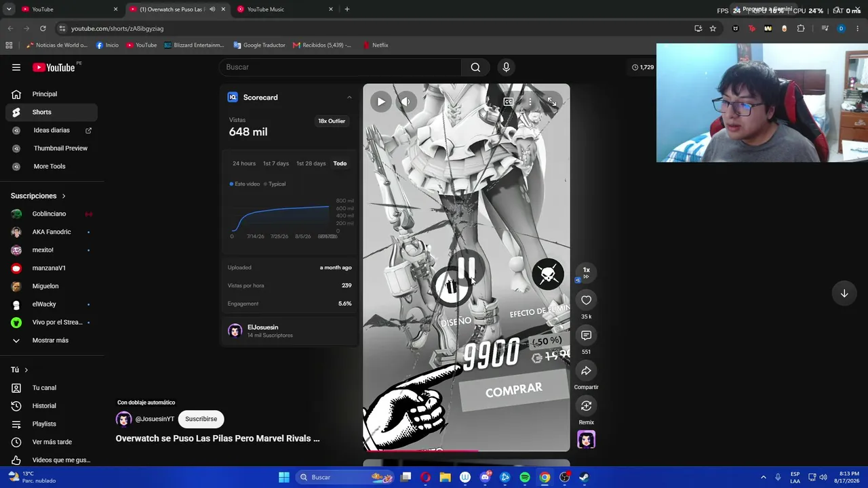The image size is (868, 488).
Task: Play the Short with the play button
Action: (x=381, y=102)
